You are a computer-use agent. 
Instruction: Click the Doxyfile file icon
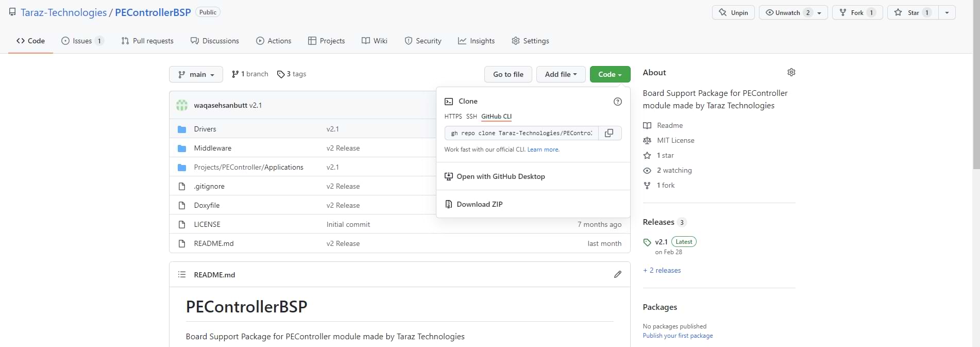182,205
